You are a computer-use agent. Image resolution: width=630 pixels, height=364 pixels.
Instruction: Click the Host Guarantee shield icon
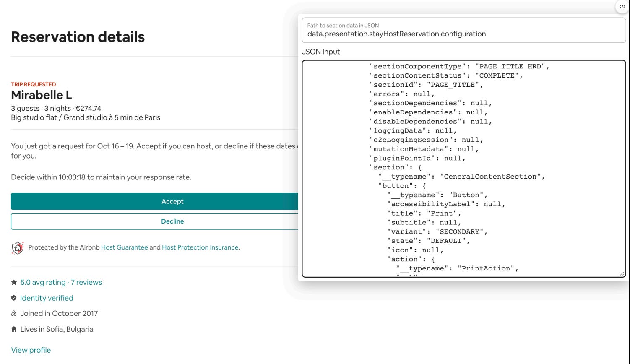point(18,248)
